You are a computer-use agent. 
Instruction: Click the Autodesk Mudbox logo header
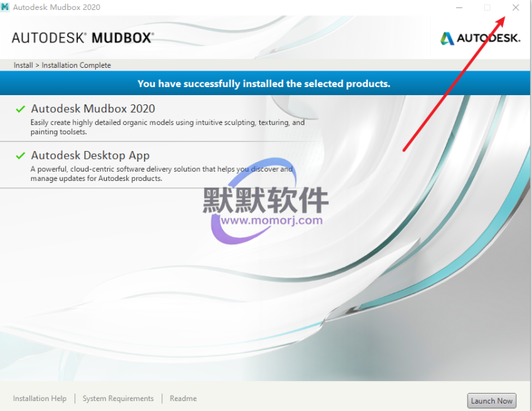[82, 38]
